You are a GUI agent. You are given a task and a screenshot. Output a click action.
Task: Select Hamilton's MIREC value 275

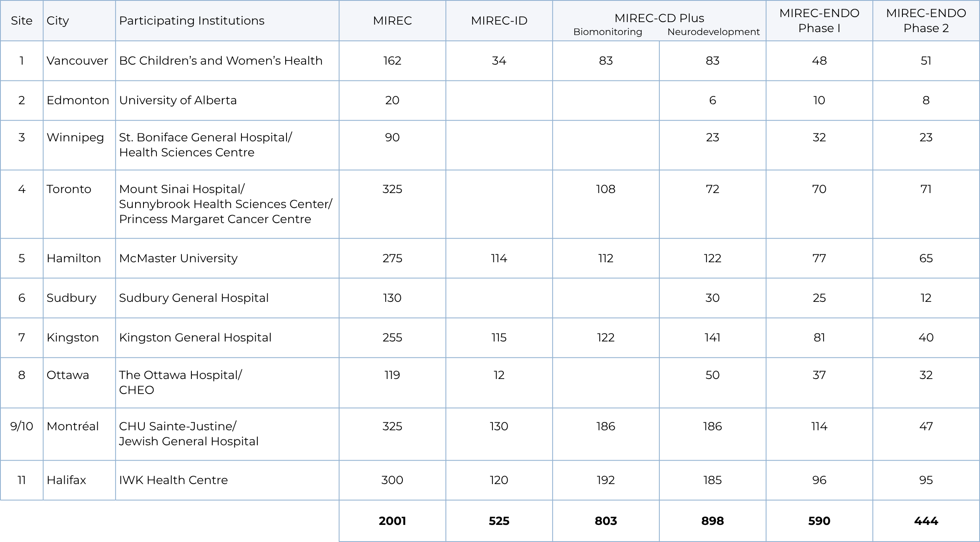(392, 258)
